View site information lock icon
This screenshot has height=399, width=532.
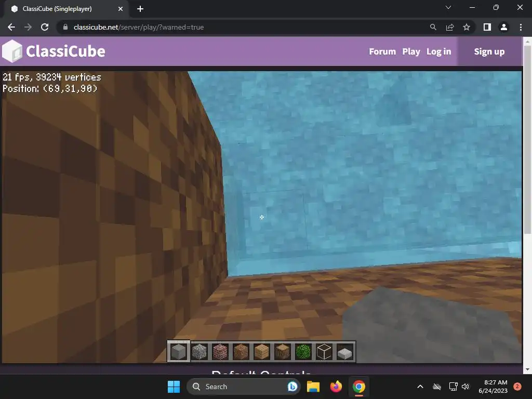point(65,27)
